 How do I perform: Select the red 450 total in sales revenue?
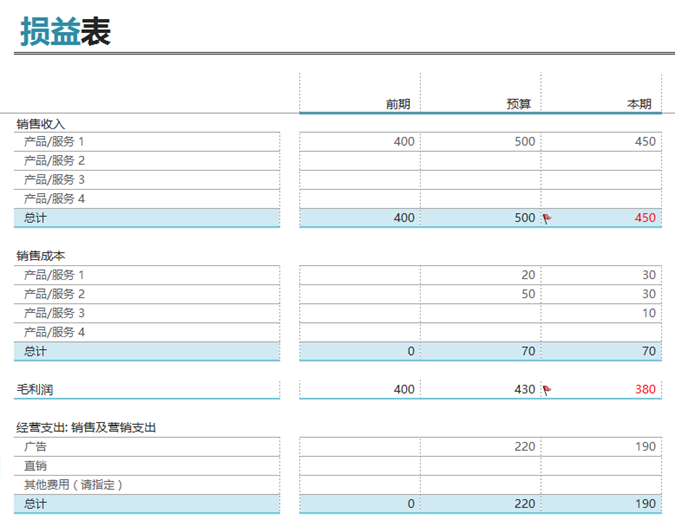(x=645, y=218)
